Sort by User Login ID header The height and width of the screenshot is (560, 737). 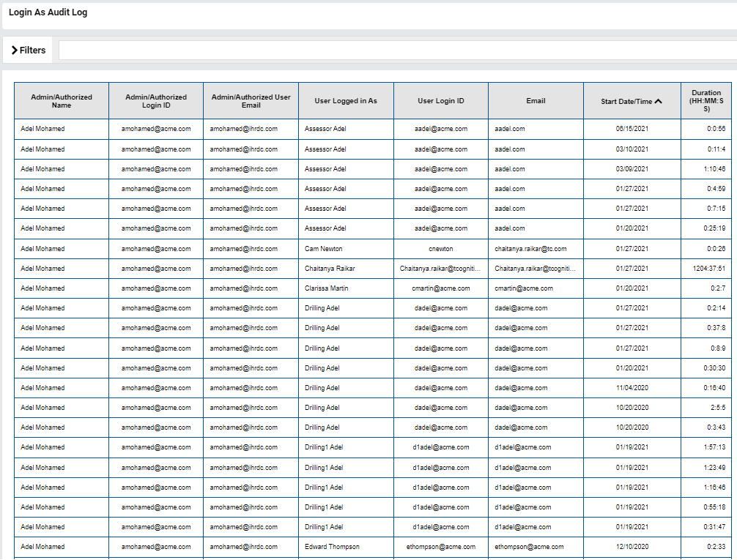(441, 101)
